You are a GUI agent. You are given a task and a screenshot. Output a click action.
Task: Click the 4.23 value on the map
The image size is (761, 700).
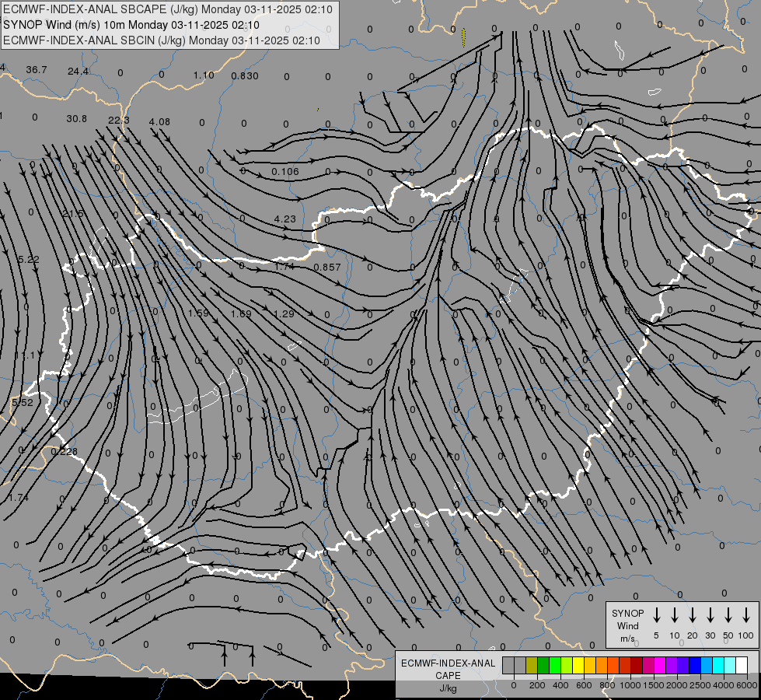coord(285,219)
